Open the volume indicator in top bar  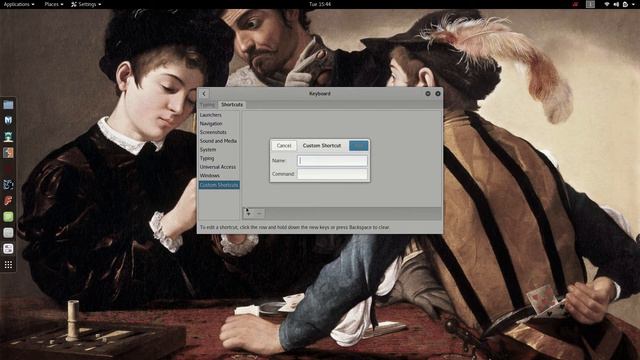pyautogui.click(x=616, y=4)
